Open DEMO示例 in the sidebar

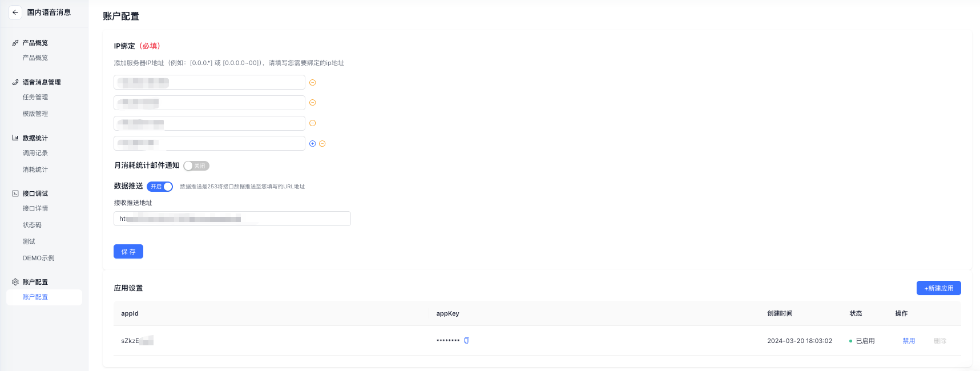tap(38, 258)
